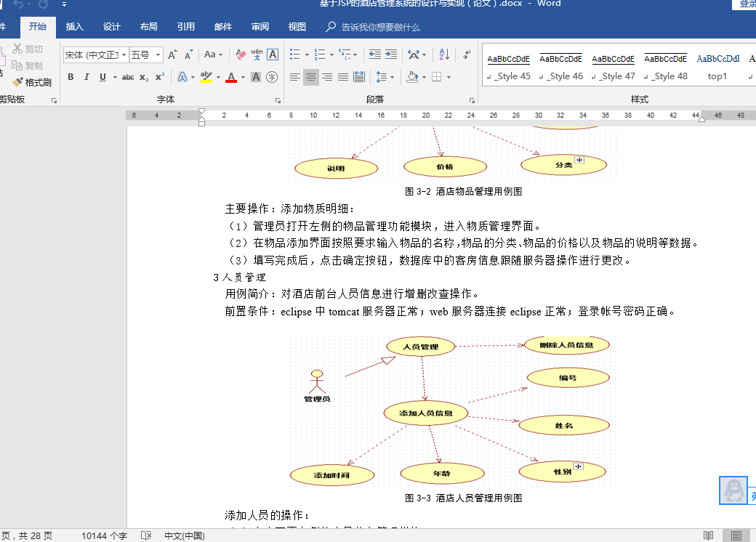Open the Change Case (Aa) dropdown
Image resolution: width=756 pixels, height=542 pixels.
[x=213, y=54]
